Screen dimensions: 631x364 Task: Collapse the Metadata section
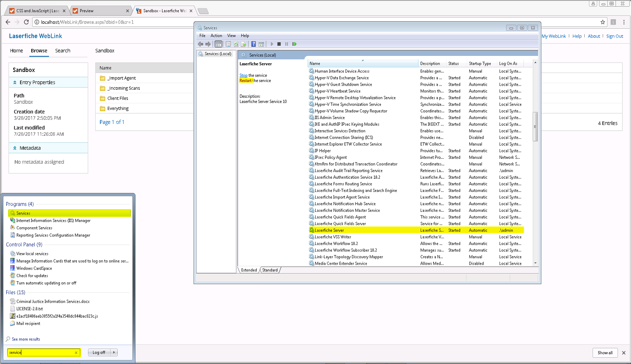tap(15, 148)
